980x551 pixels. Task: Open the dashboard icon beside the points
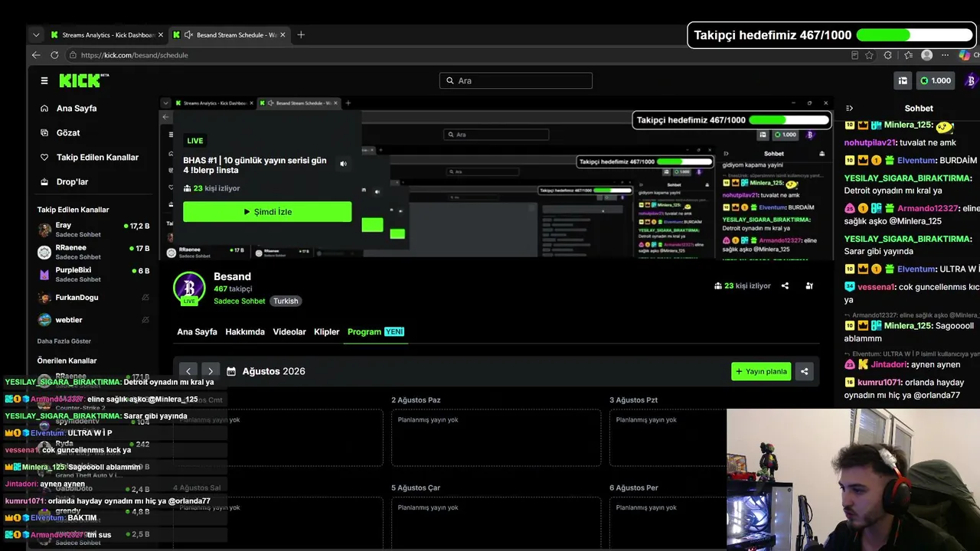pyautogui.click(x=903, y=80)
